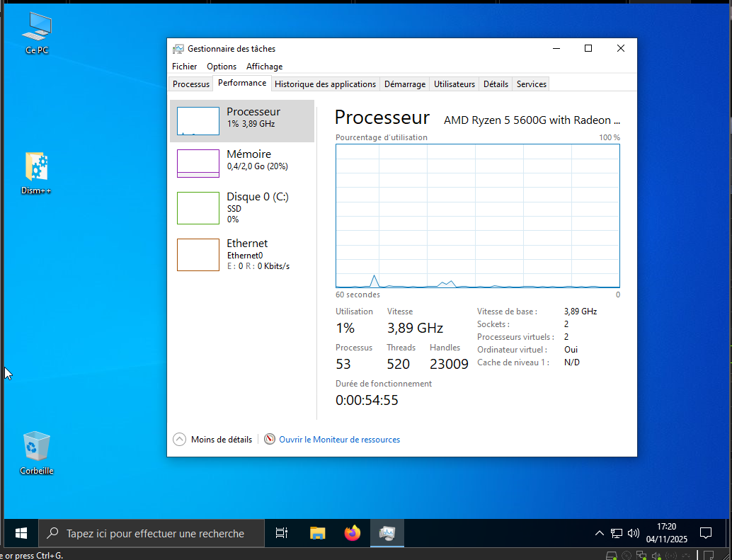Image resolution: width=732 pixels, height=560 pixels.
Task: Click the Disque 0 mini graph thumbnail
Action: click(198, 207)
